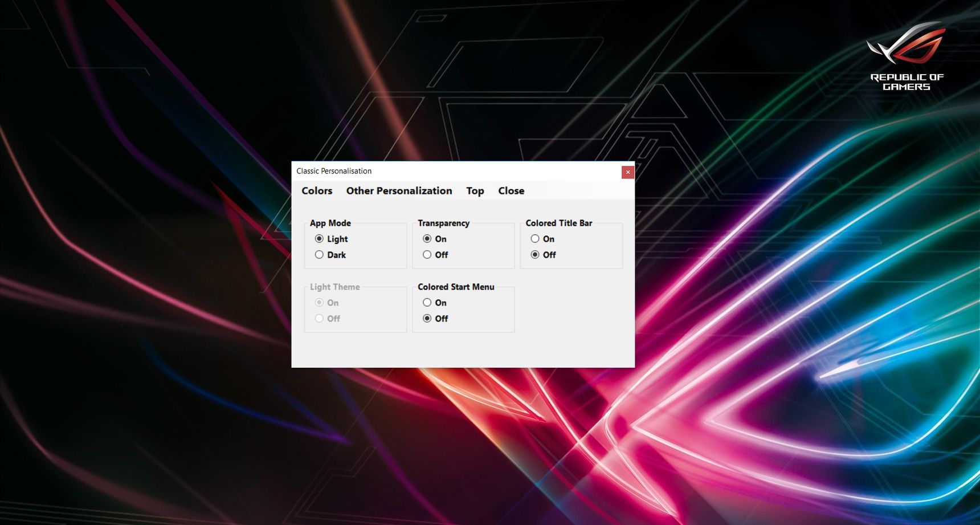Open the Other Personalization menu
The height and width of the screenshot is (525, 980).
pos(399,191)
